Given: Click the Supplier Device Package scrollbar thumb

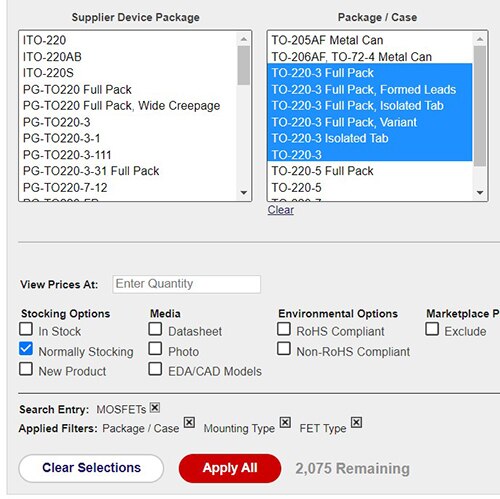Looking at the screenshot, I should tap(244, 65).
